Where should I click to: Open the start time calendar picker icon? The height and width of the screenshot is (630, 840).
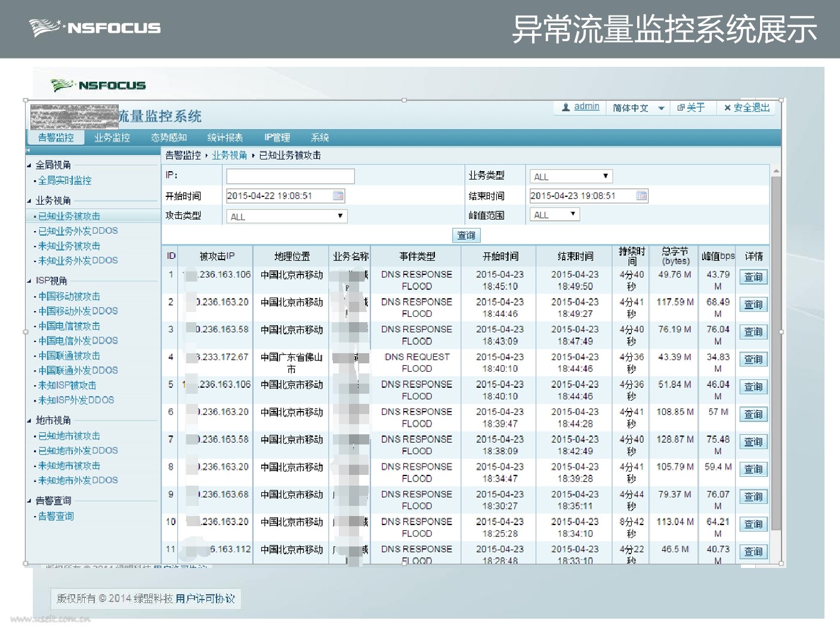point(338,196)
